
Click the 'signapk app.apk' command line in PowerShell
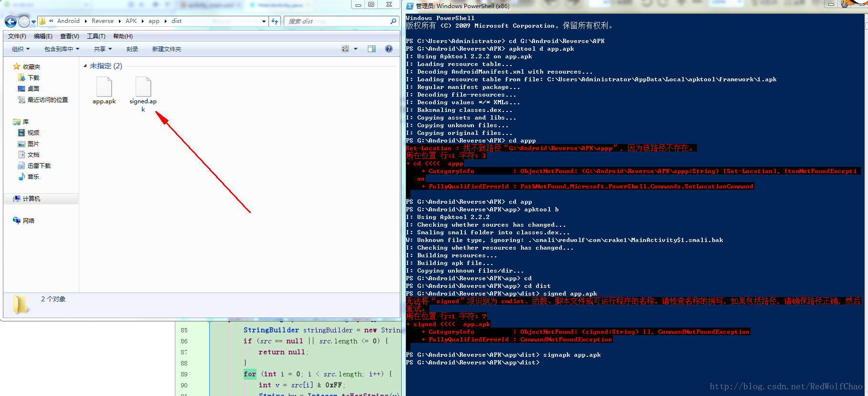pyautogui.click(x=572, y=355)
